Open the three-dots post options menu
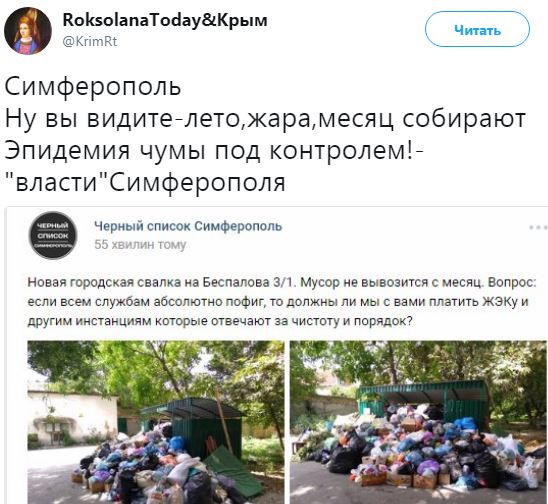548x504 pixels. pyautogui.click(x=538, y=228)
